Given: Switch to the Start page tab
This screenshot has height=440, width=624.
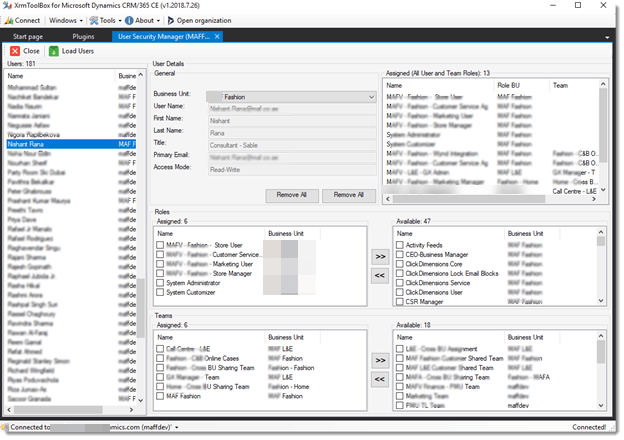Looking at the screenshot, I should (27, 36).
